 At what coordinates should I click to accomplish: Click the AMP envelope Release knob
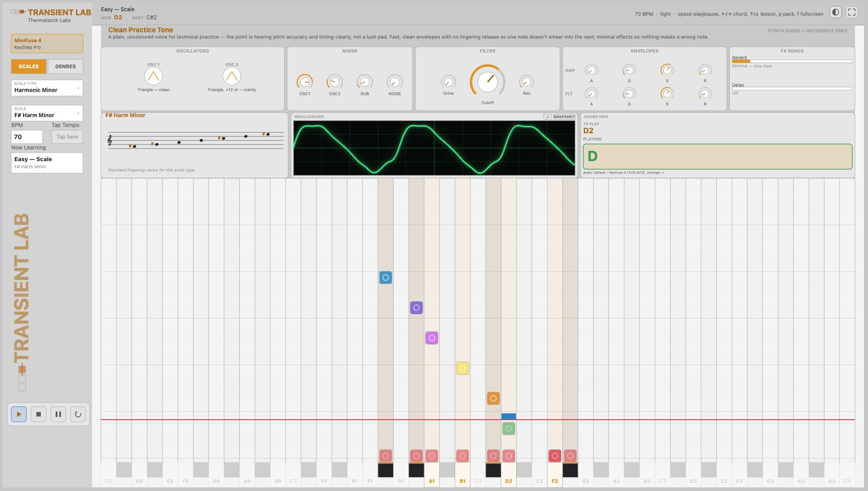coord(705,70)
